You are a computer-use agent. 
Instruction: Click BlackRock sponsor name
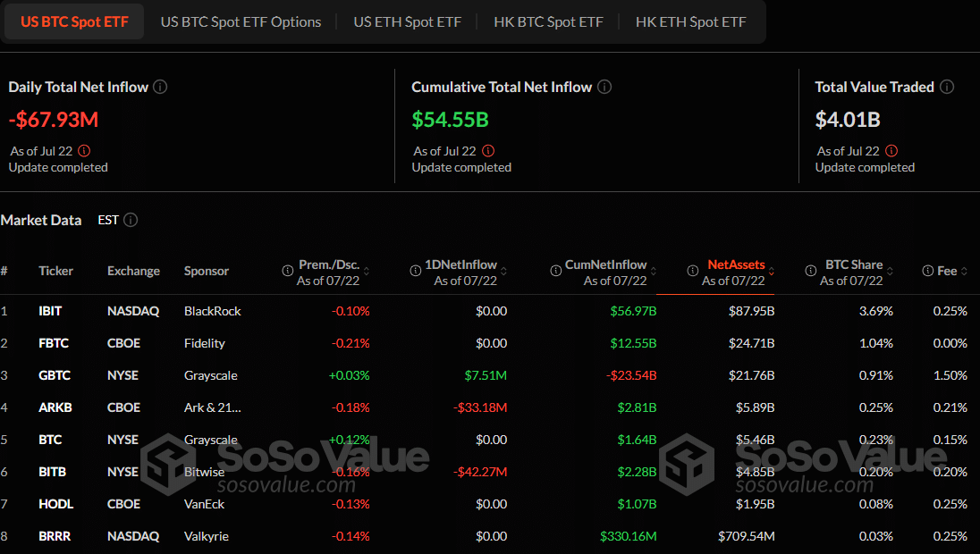(213, 311)
